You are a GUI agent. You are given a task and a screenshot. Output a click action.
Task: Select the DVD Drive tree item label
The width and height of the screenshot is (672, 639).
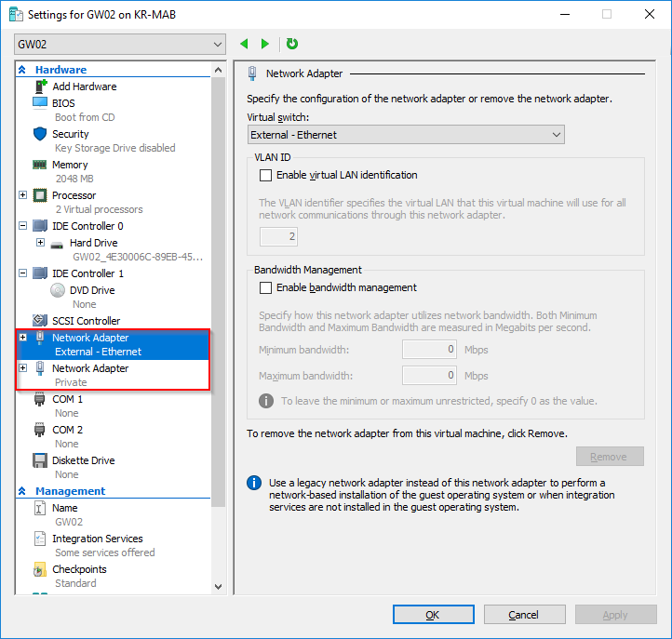(92, 290)
